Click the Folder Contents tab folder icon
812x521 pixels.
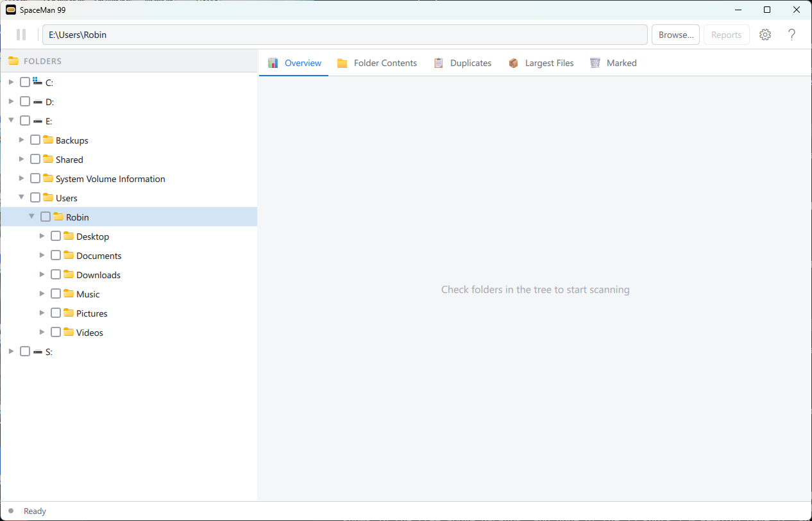(343, 63)
